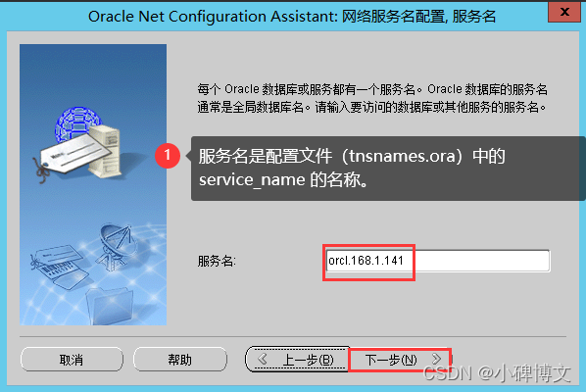586x392 pixels.
Task: Close the Oracle Net Configuration Assistant window
Action: pos(564,12)
